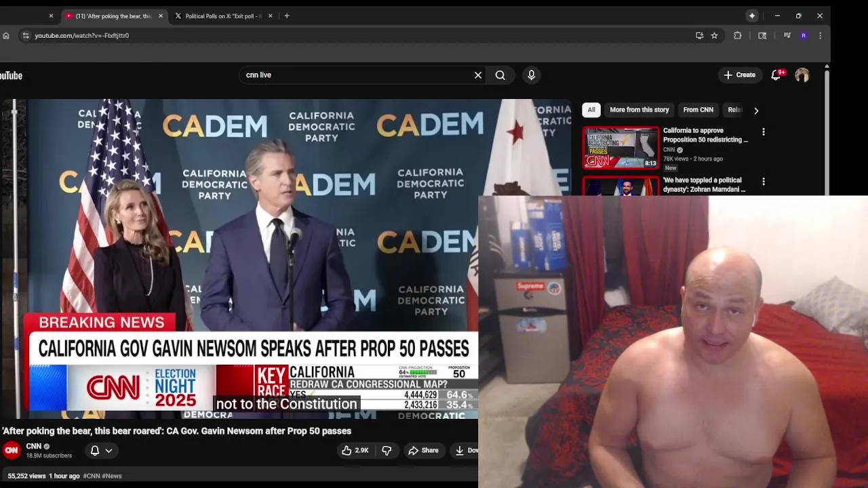Screen dimensions: 868x488
Task: Open the side panel reader icon
Action: tap(762, 35)
